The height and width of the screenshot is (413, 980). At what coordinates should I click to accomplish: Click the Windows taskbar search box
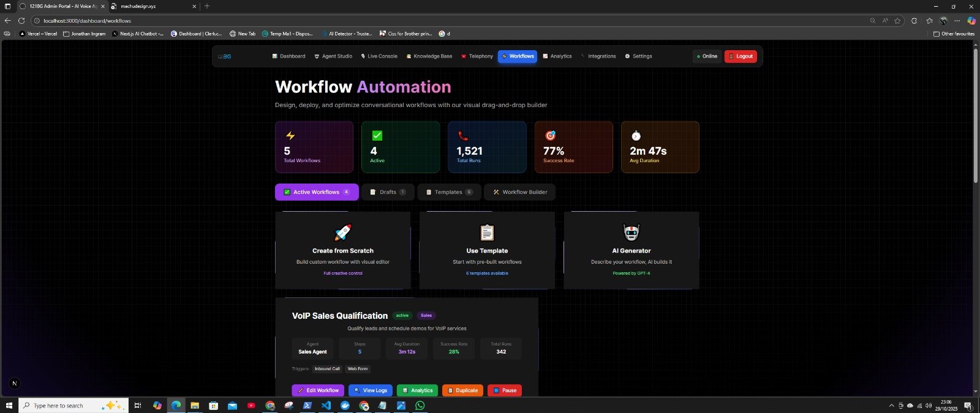[73, 405]
